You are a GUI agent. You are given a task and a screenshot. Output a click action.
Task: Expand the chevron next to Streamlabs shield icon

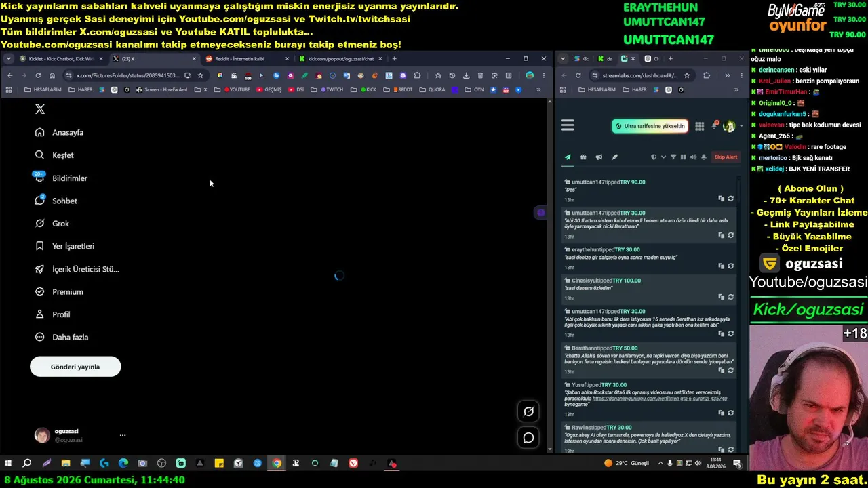pyautogui.click(x=663, y=157)
